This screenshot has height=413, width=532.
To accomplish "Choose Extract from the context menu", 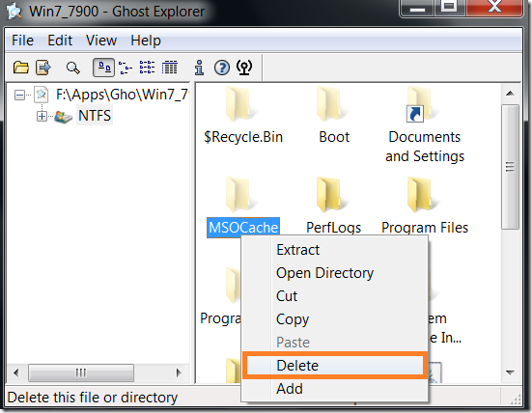I will [334, 250].
